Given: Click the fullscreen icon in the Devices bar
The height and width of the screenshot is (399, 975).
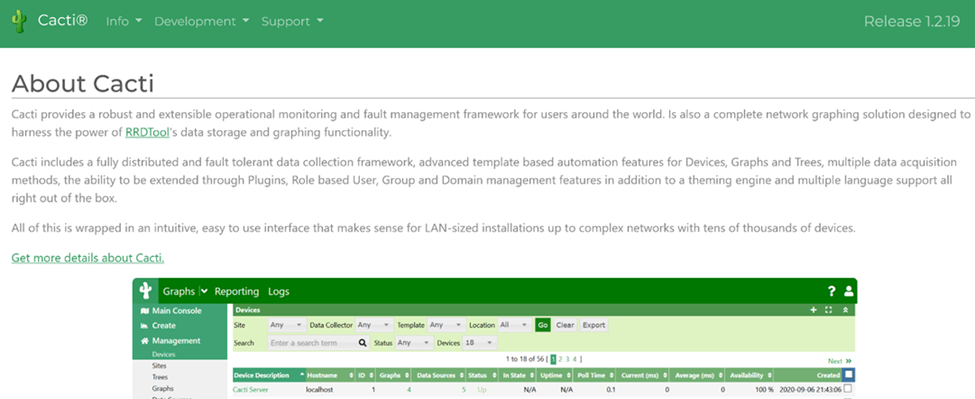Looking at the screenshot, I should point(828,310).
